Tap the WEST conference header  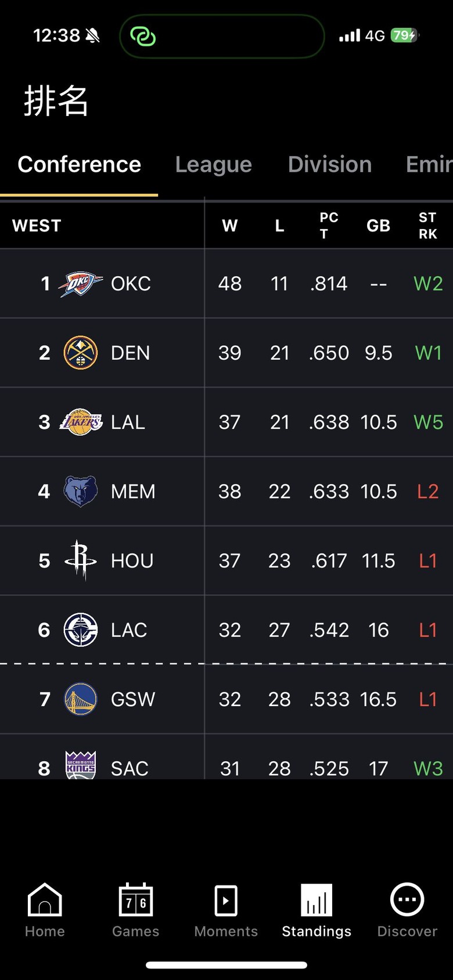(x=37, y=226)
